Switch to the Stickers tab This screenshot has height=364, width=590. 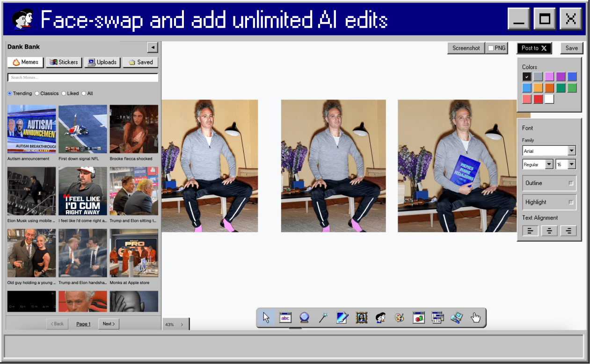pyautogui.click(x=64, y=62)
